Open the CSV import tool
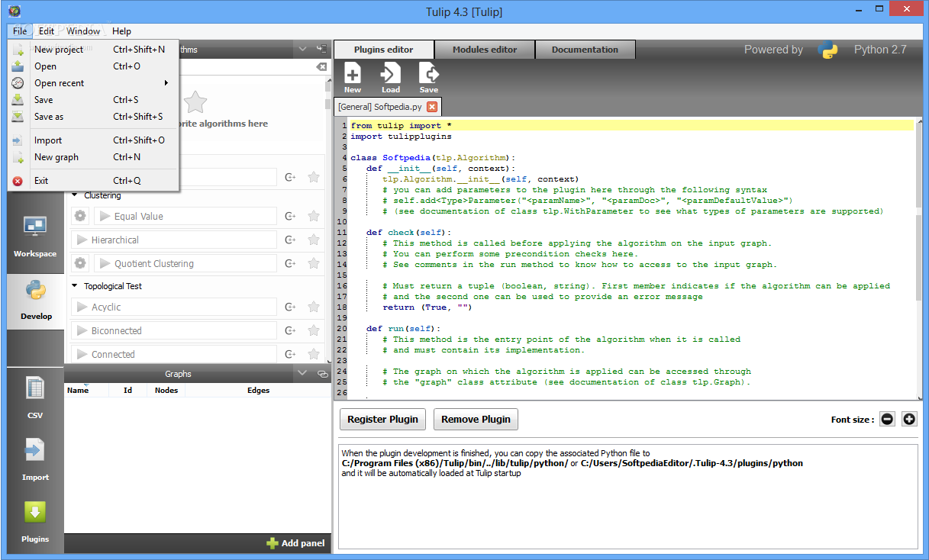 [35, 397]
